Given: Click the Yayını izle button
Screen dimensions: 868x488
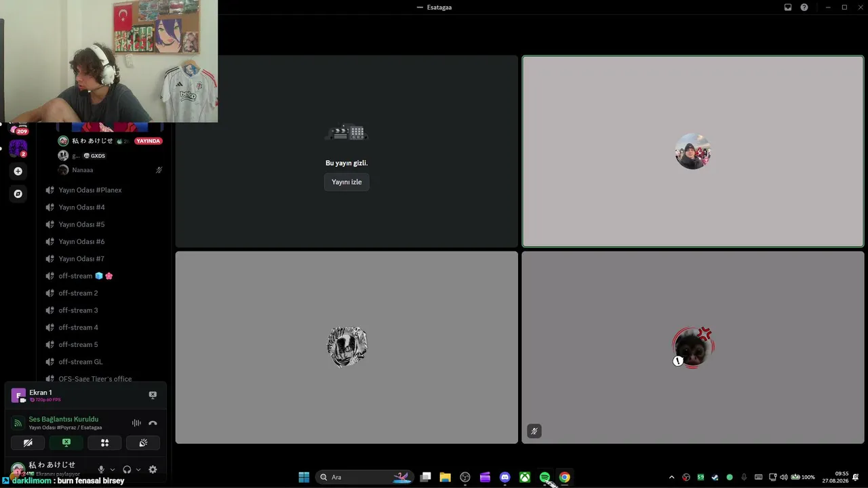Looking at the screenshot, I should [347, 182].
